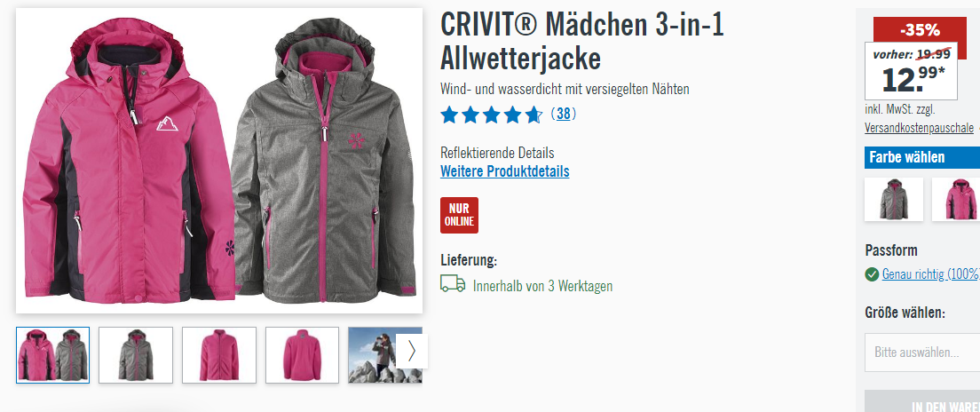Select first thumbnail with both jackets

pos(52,355)
